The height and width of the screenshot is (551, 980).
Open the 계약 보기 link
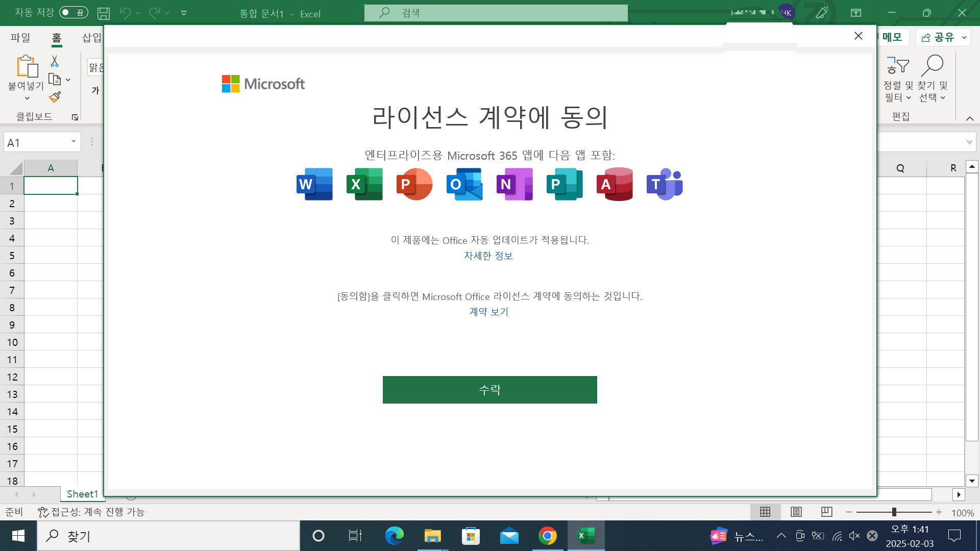pyautogui.click(x=488, y=312)
